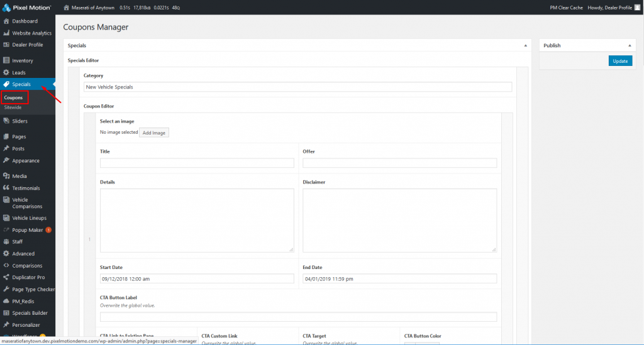Click the Staff icon in sidebar
644x345 pixels.
point(6,241)
